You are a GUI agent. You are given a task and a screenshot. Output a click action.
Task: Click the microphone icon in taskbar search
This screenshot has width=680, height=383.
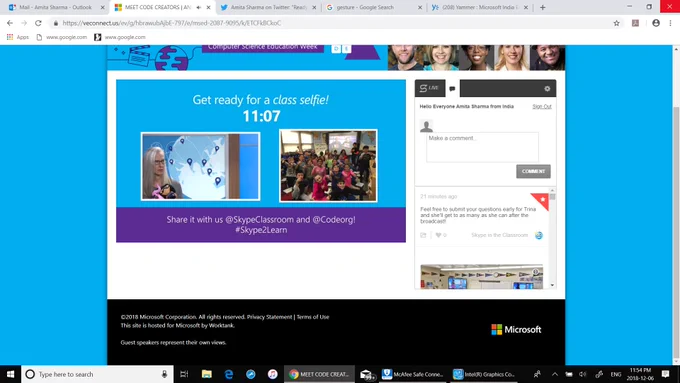coord(164,374)
